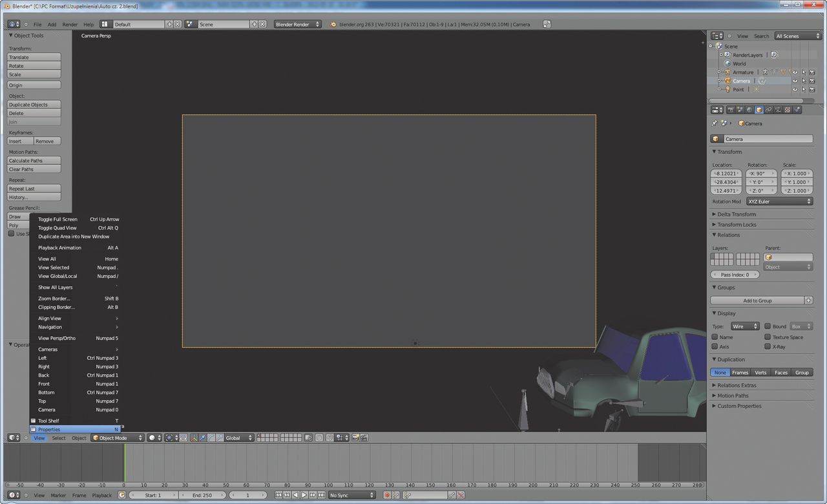Click the Duplicate Objects button
This screenshot has height=504, width=827.
[34, 104]
